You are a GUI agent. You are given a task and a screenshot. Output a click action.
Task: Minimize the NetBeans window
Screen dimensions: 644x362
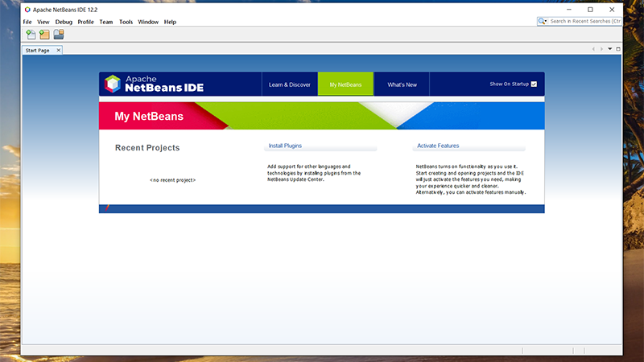pos(569,10)
